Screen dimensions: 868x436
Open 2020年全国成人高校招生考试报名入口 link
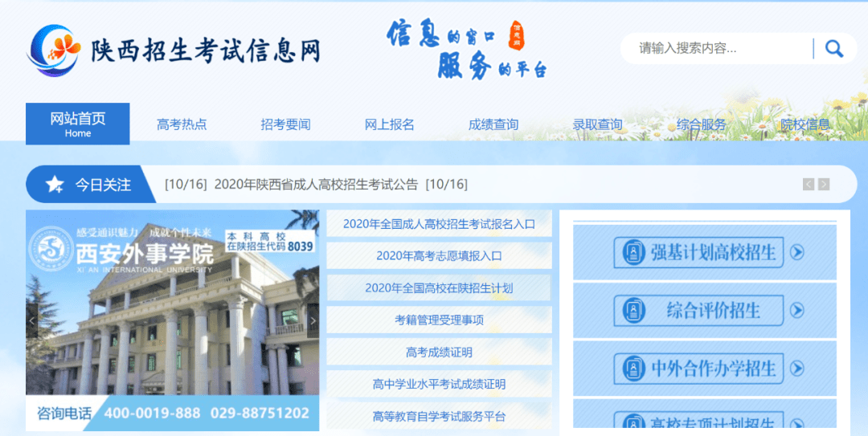pyautogui.click(x=439, y=224)
